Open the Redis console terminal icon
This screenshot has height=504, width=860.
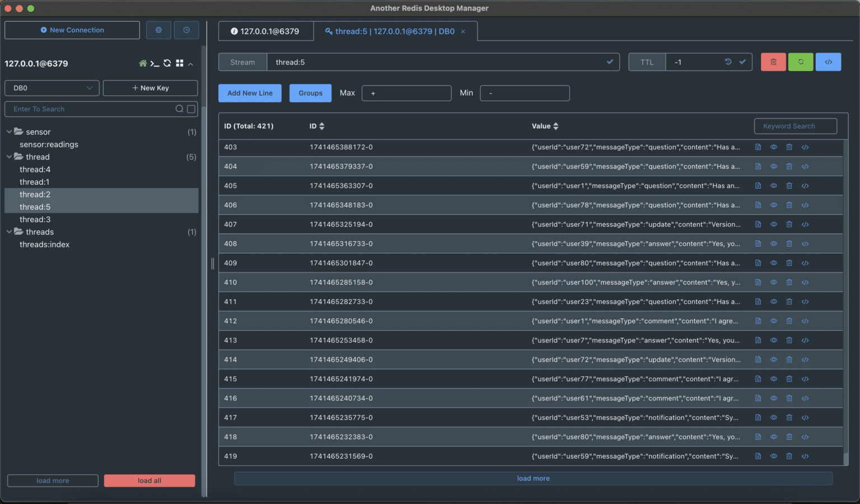[x=155, y=63]
